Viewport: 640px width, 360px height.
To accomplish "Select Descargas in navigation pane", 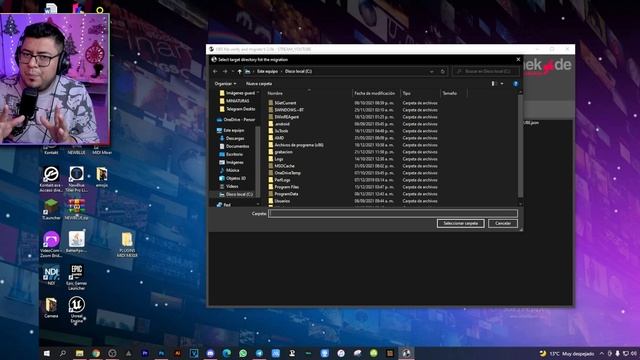I will click(x=232, y=138).
